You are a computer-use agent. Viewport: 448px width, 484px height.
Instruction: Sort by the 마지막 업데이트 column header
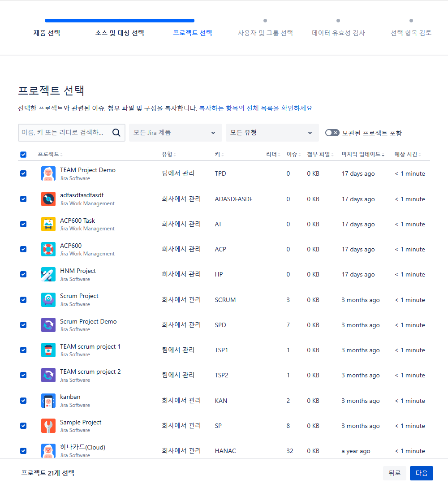tap(363, 154)
